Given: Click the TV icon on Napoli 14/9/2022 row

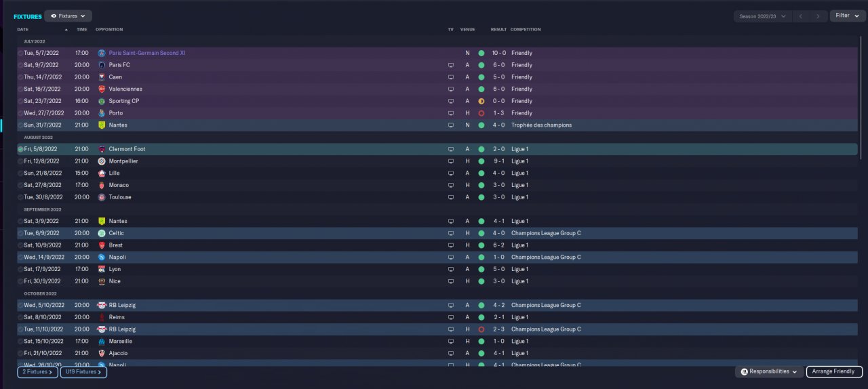Looking at the screenshot, I should [450, 258].
